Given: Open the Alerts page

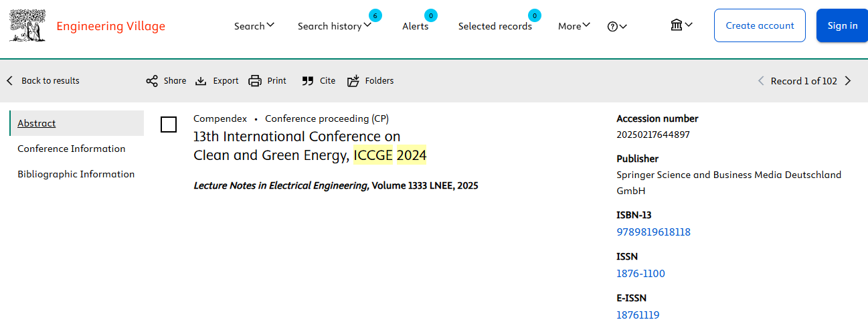Looking at the screenshot, I should click(x=415, y=26).
